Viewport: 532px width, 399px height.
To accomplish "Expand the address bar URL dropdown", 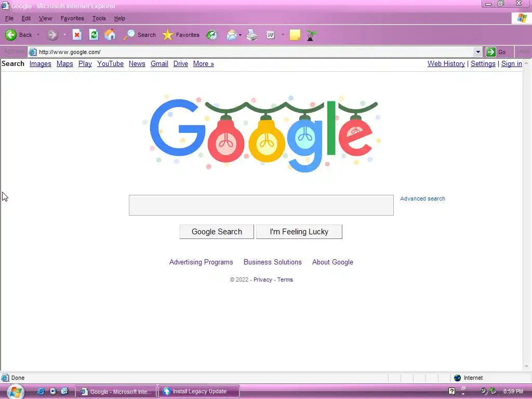I will (478, 52).
